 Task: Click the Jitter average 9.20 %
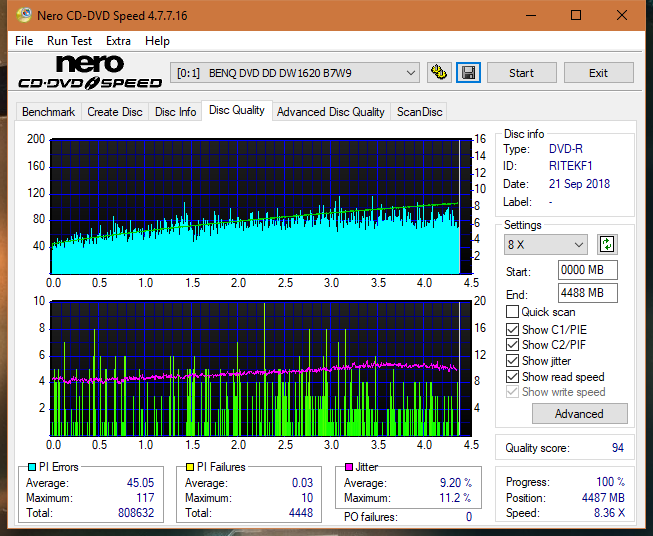[456, 483]
